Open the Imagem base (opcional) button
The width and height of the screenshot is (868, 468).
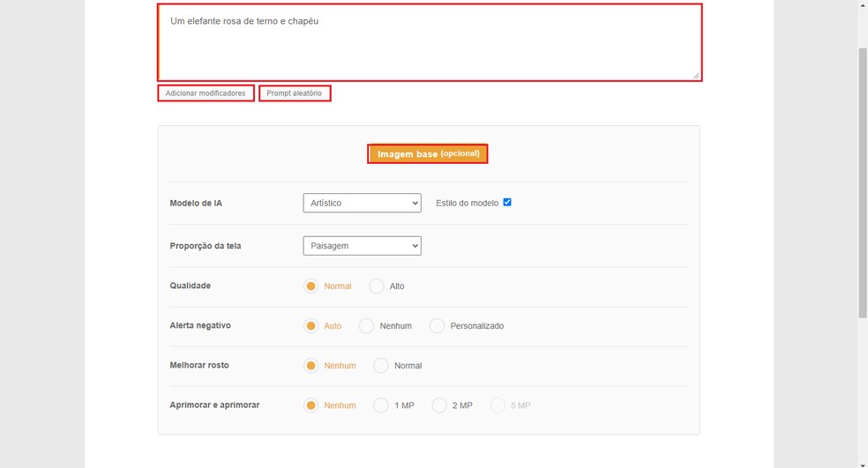coord(427,153)
